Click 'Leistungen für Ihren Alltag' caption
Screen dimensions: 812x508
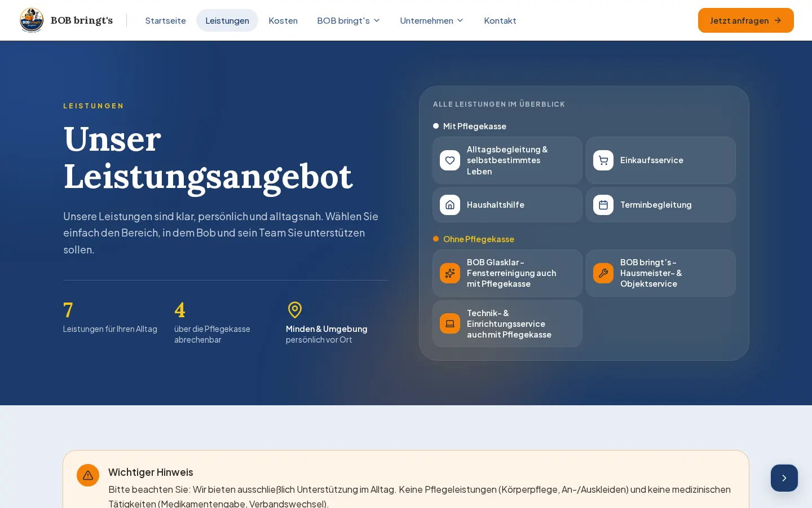click(x=110, y=329)
